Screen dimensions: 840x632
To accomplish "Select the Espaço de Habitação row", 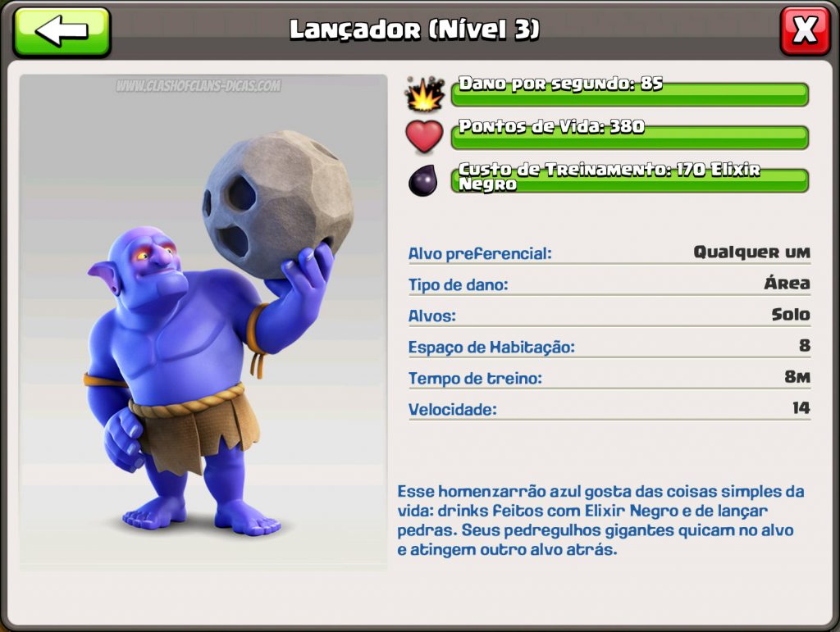I will click(x=609, y=346).
